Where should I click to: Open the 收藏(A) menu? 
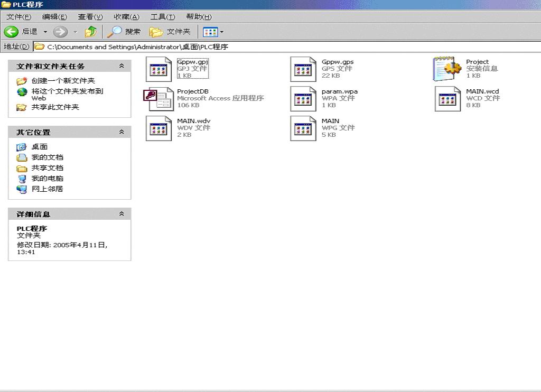pos(127,16)
